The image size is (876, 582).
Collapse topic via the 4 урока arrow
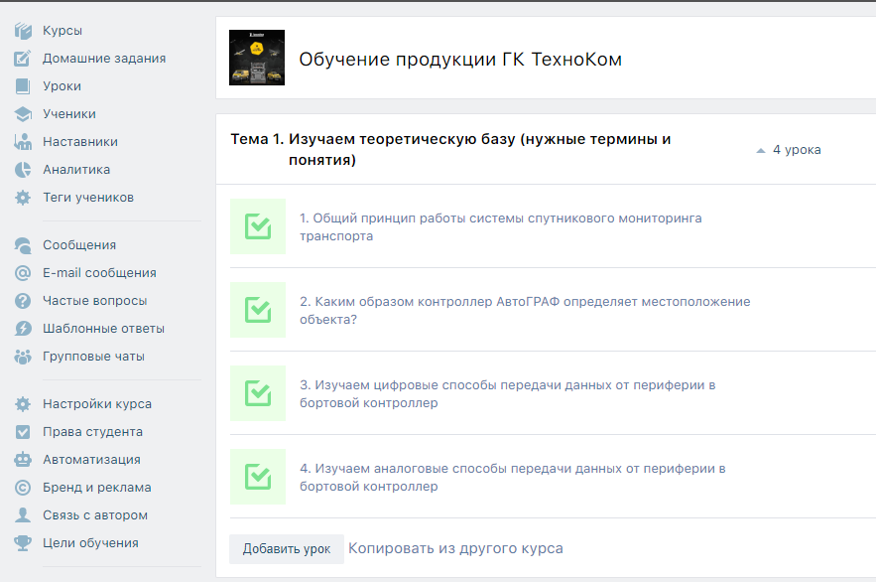point(760,150)
